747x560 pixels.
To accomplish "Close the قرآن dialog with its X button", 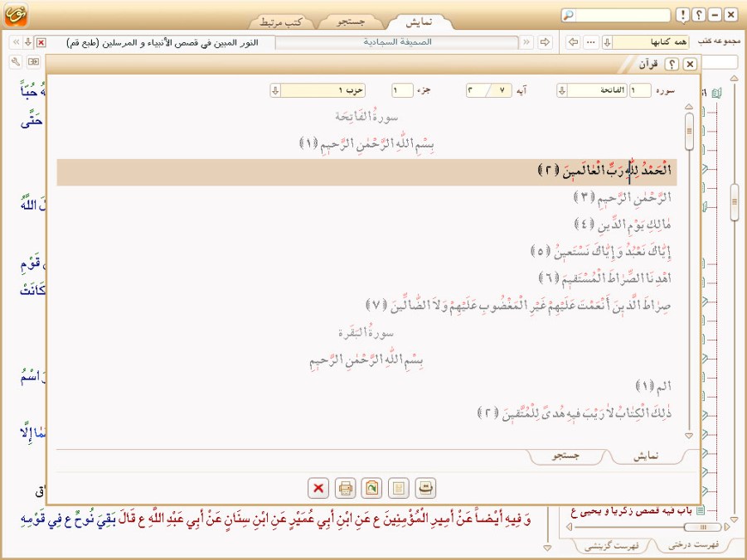I will pyautogui.click(x=689, y=64).
